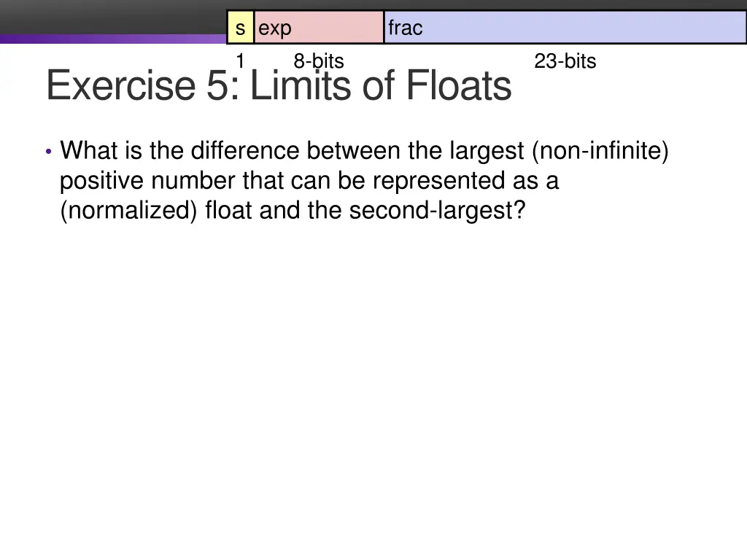The image size is (747, 560).
Task: Click the purple gradient accent bar
Action: tap(113, 39)
